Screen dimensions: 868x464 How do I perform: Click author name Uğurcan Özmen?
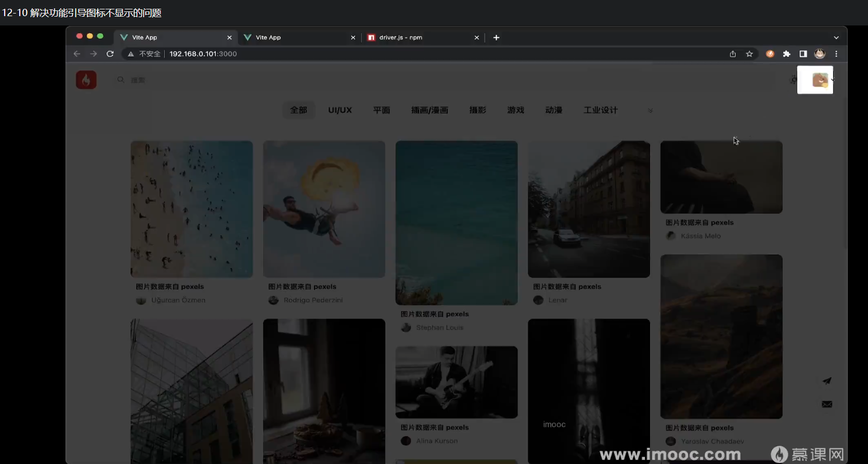tap(178, 300)
